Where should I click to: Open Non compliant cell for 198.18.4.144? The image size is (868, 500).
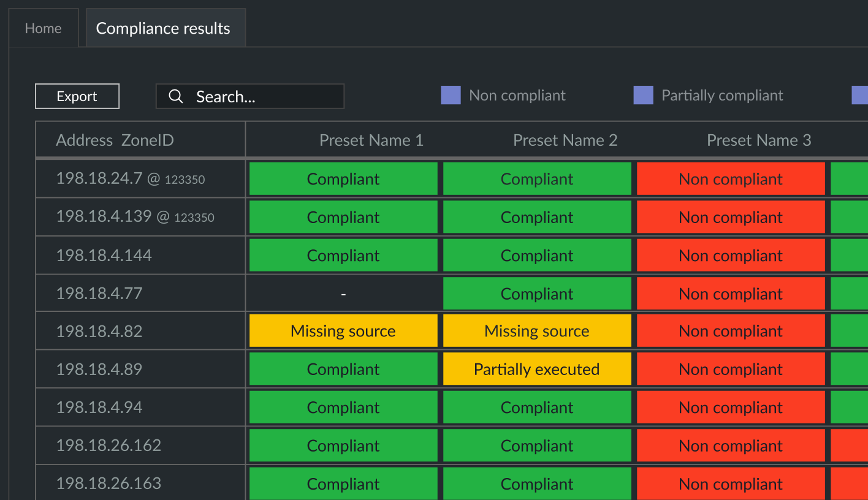click(731, 256)
